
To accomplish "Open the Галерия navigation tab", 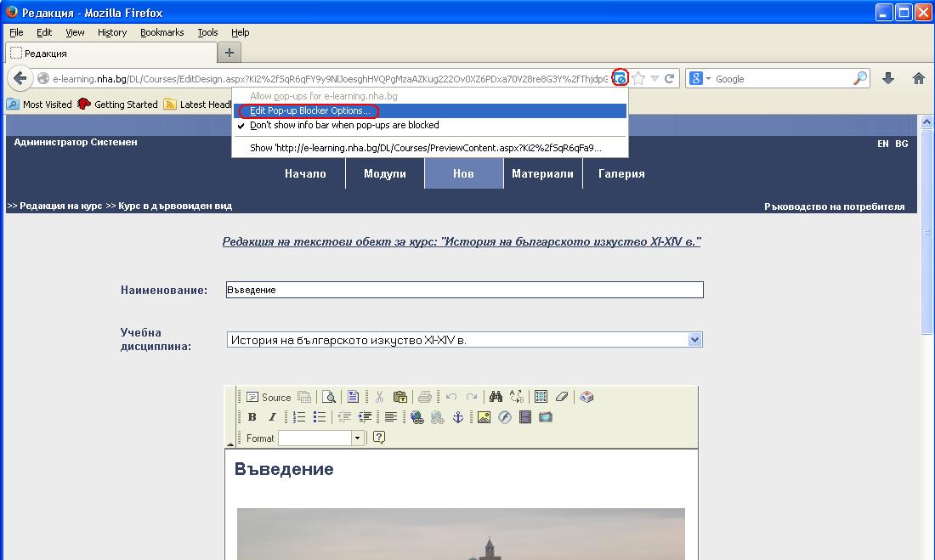I will [621, 173].
